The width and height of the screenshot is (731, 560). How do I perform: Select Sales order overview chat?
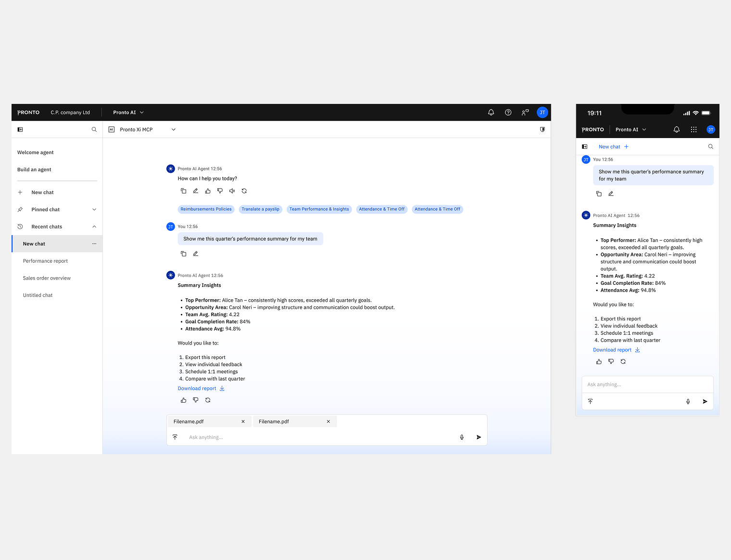[x=47, y=278]
